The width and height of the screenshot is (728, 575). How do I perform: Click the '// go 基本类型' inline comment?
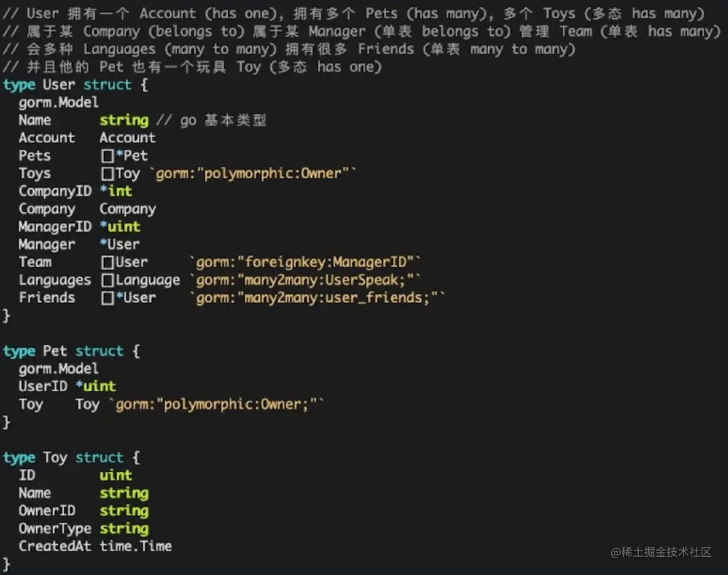coord(211,121)
